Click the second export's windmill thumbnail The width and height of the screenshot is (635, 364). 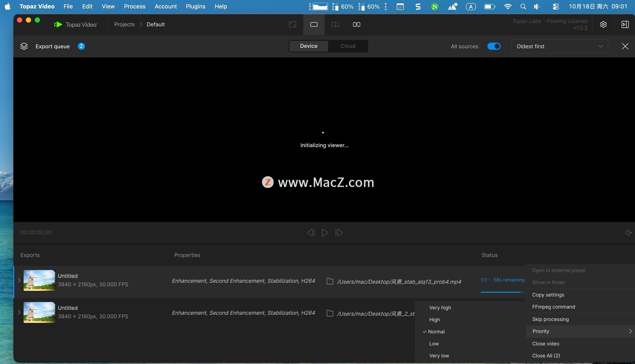point(39,312)
